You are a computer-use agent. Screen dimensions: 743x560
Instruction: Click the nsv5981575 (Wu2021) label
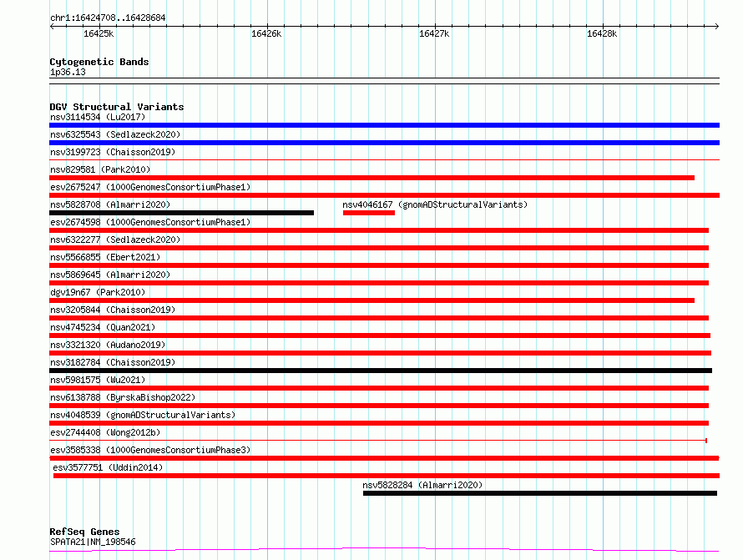[x=98, y=380]
